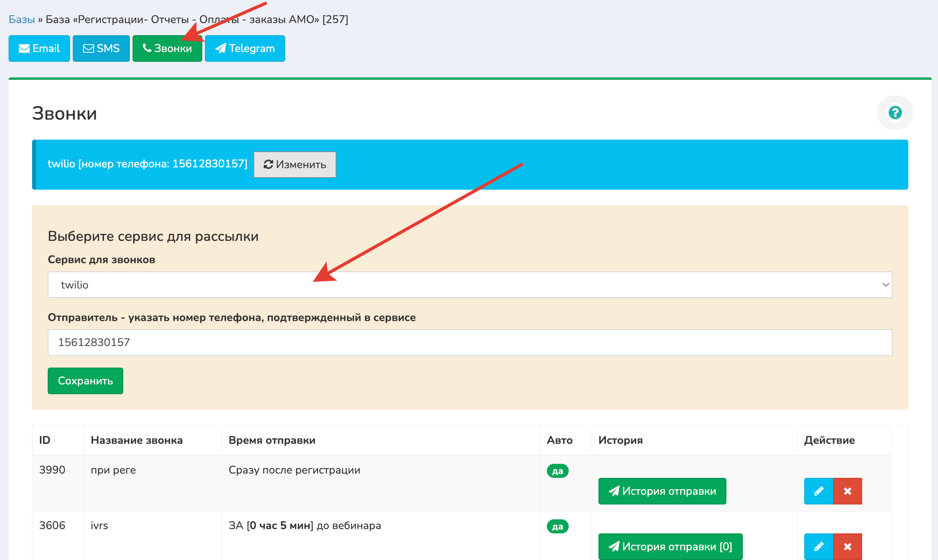Viewport: 938px width, 560px height.
Task: Click the refresh icon on the Изменить button
Action: point(268,165)
